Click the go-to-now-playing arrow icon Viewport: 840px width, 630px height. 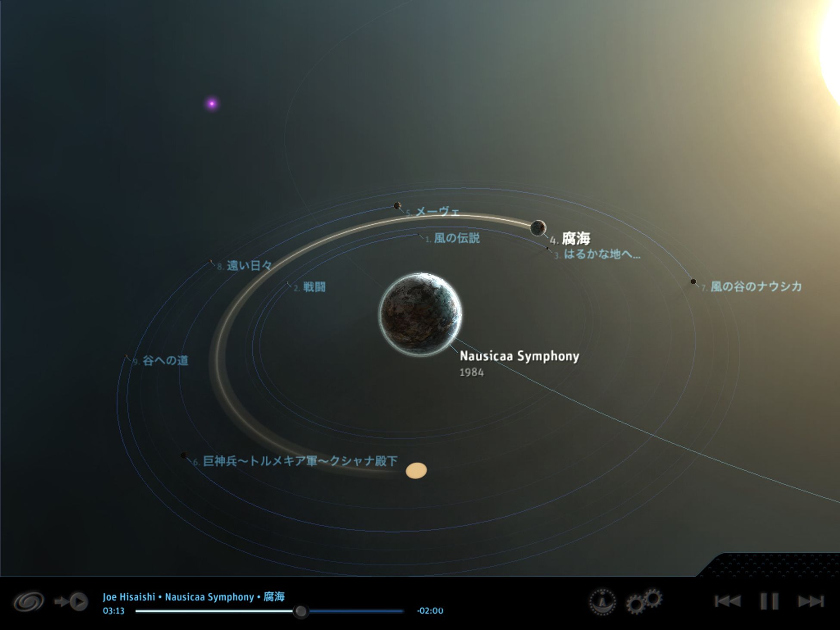click(x=71, y=602)
